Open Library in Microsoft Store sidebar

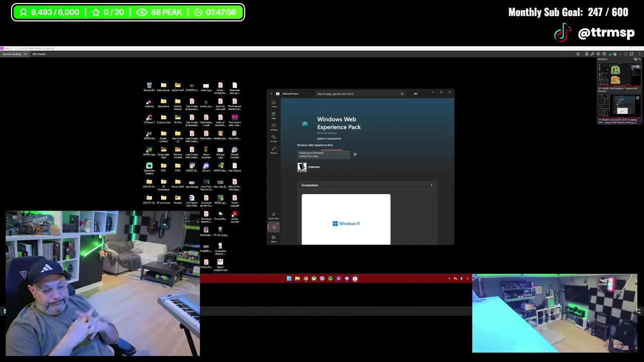pos(274,238)
